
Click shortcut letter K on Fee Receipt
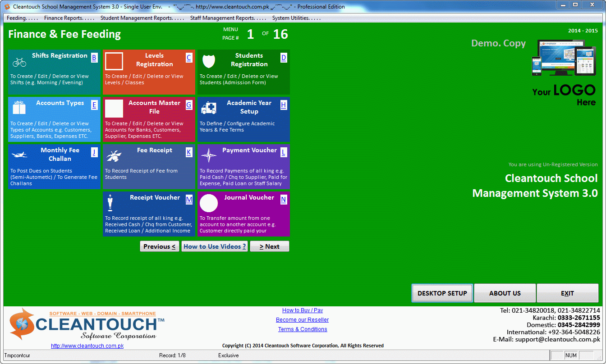(189, 152)
